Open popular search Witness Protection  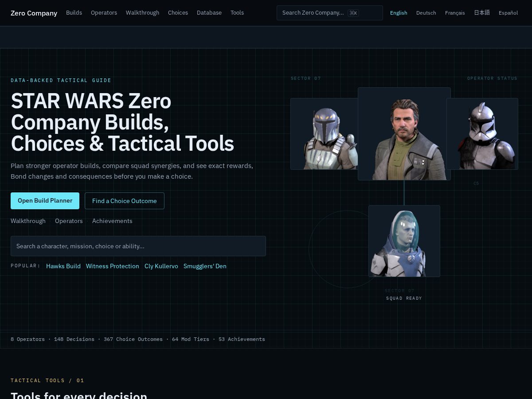pos(113,266)
